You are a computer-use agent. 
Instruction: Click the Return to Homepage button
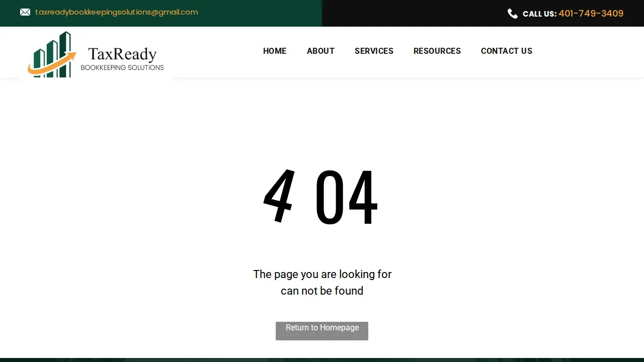(x=322, y=331)
